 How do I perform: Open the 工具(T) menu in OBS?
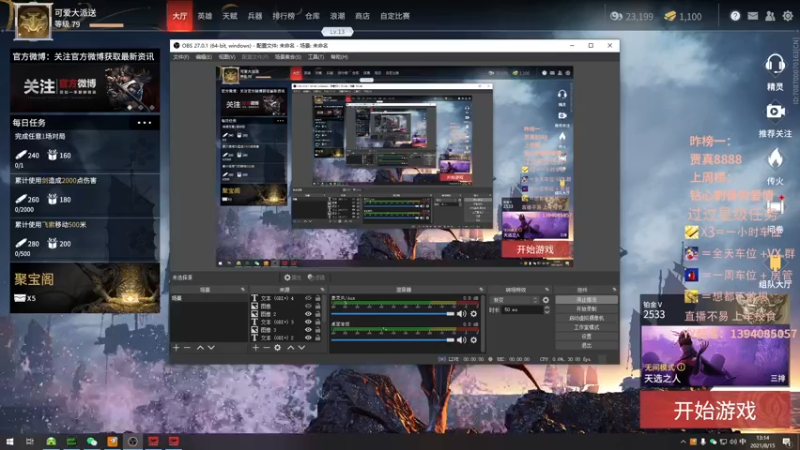click(316, 57)
